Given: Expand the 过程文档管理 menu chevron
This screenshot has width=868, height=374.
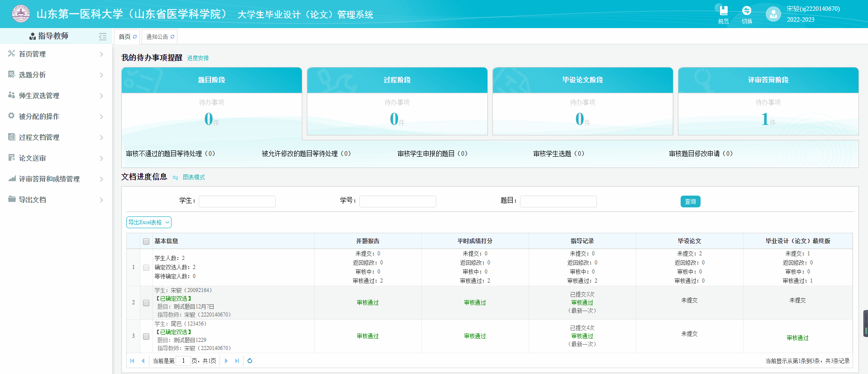Looking at the screenshot, I should click(101, 138).
